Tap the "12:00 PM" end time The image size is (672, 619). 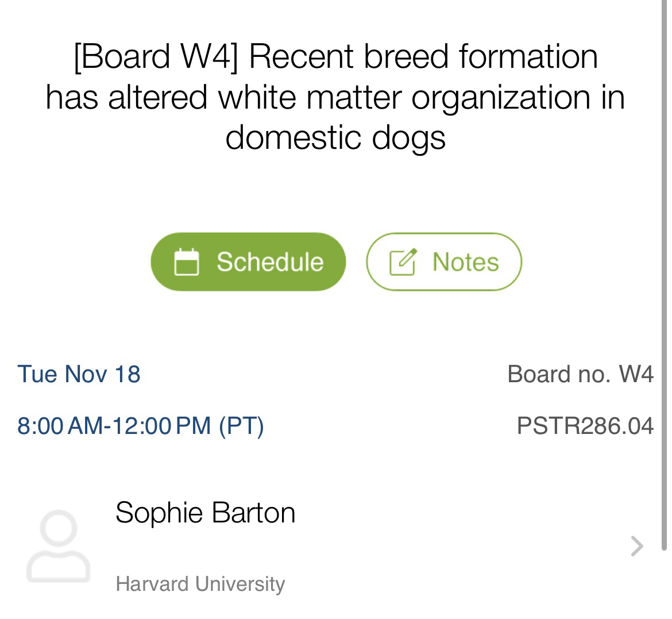click(161, 426)
